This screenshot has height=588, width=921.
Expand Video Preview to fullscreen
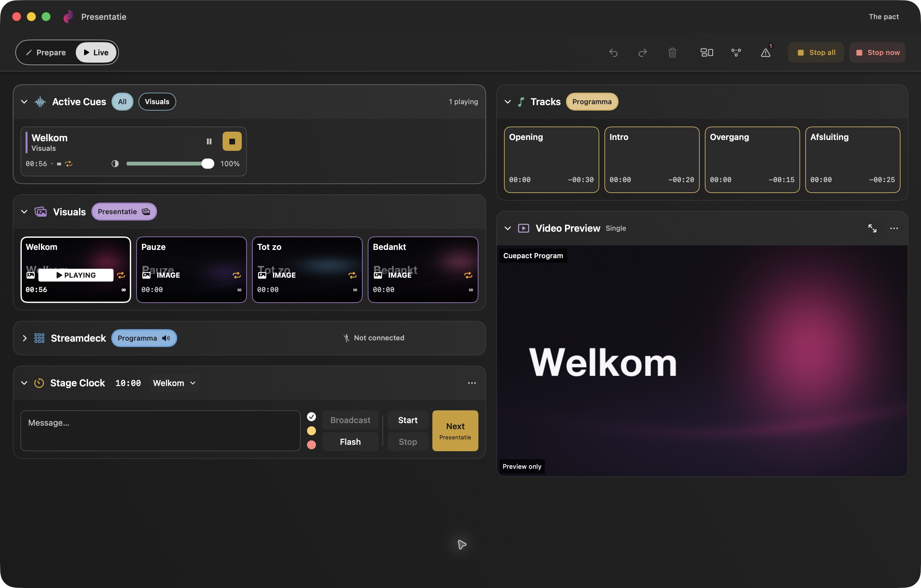pos(872,228)
